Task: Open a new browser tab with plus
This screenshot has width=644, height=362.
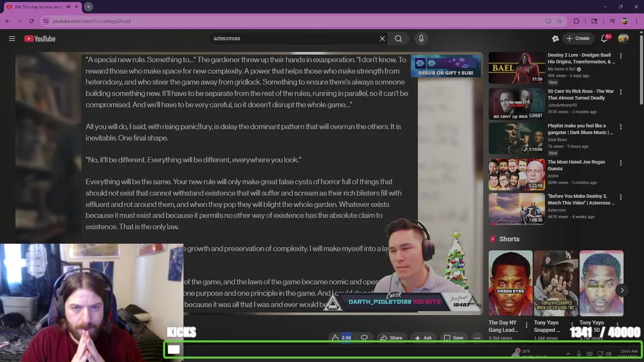Action: 88,7
